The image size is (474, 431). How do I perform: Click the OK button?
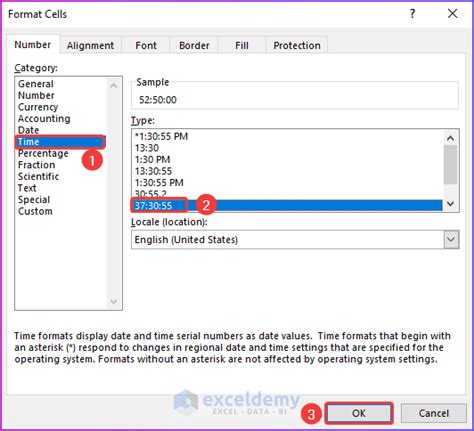coord(359,413)
